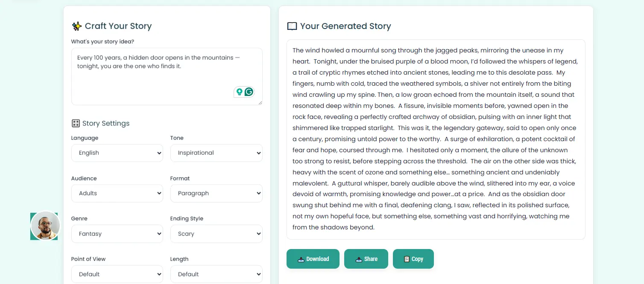Expand the Length dropdown
644x284 pixels.
pos(216,274)
